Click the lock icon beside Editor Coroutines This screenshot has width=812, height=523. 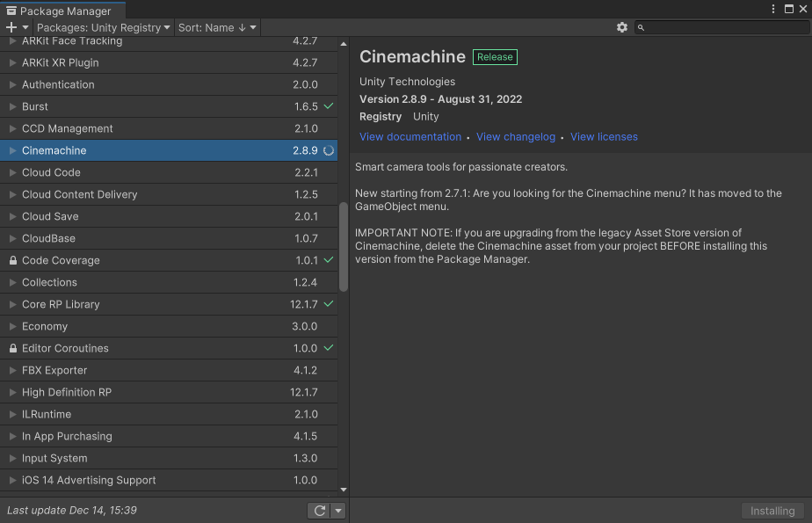click(x=12, y=349)
